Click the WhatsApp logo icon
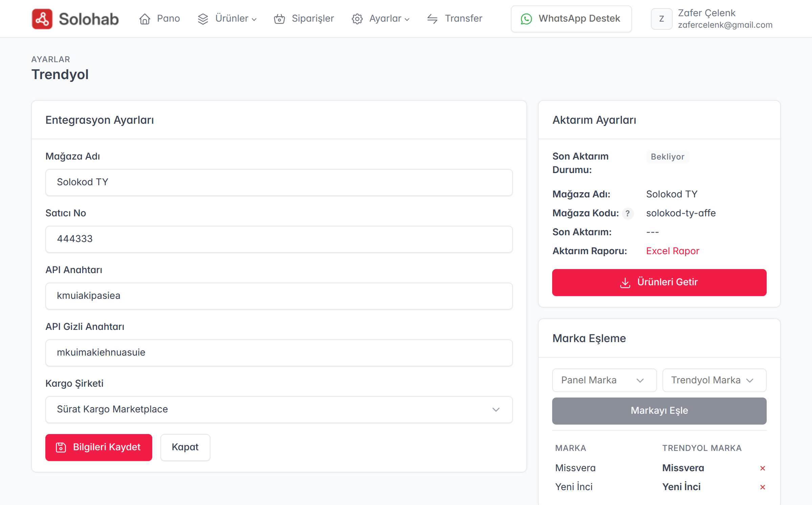This screenshot has width=812, height=505. tap(526, 19)
